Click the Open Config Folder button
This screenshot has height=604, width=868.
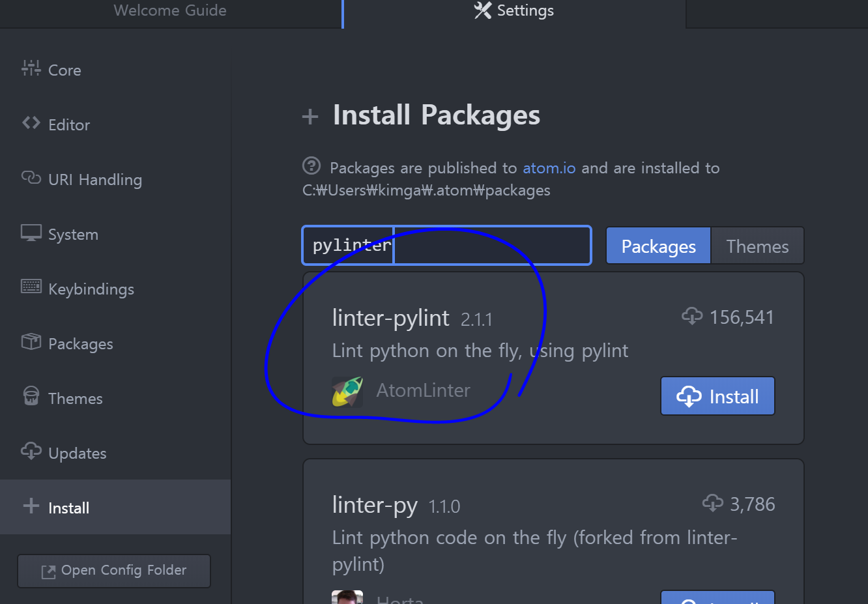tap(114, 571)
